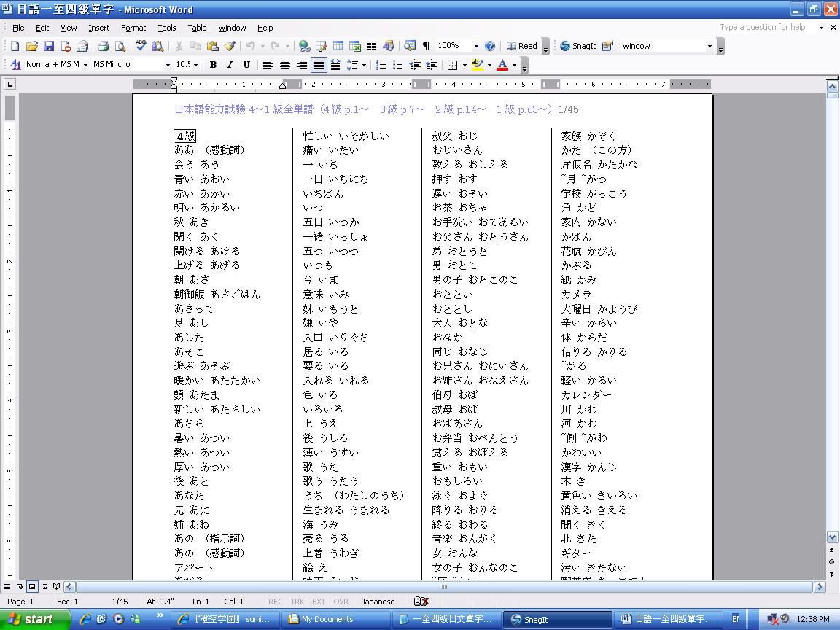Open the Table menu
This screenshot has width=840, height=630.
197,28
